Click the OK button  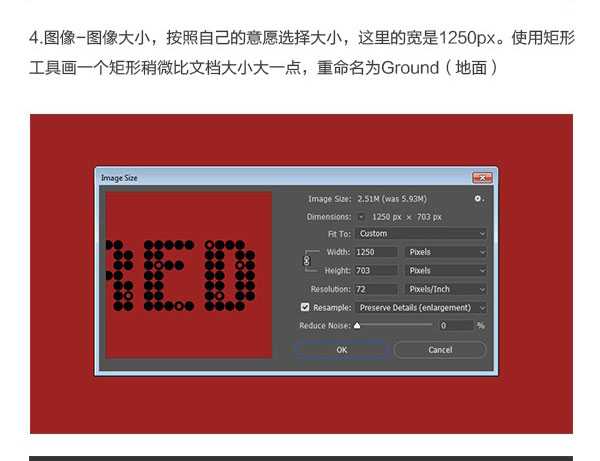(341, 350)
